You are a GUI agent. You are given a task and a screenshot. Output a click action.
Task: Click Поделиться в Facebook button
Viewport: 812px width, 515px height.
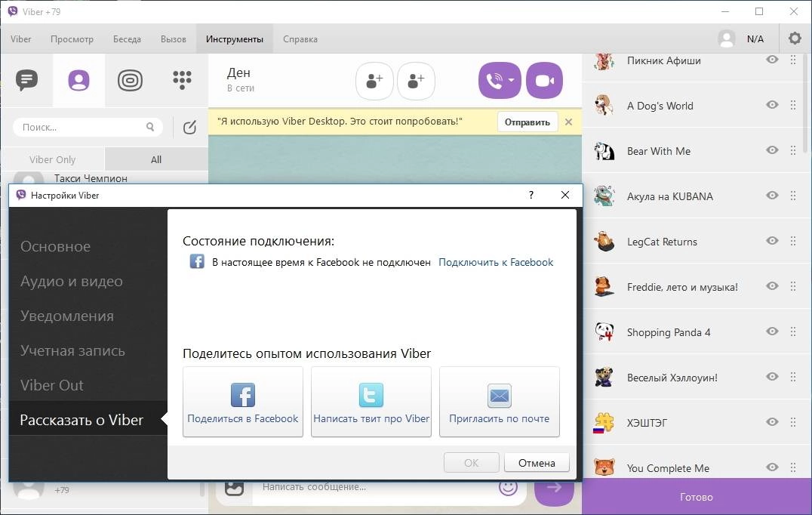pos(243,402)
